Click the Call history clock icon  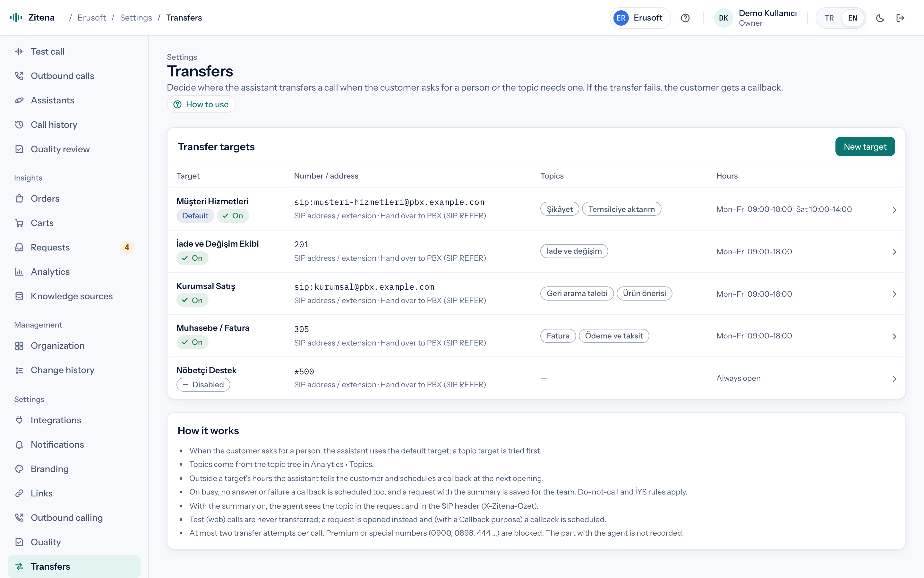coord(19,125)
